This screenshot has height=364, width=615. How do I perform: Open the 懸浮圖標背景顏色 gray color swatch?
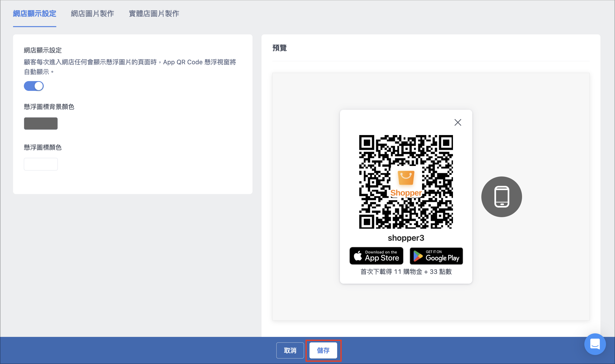click(x=41, y=124)
